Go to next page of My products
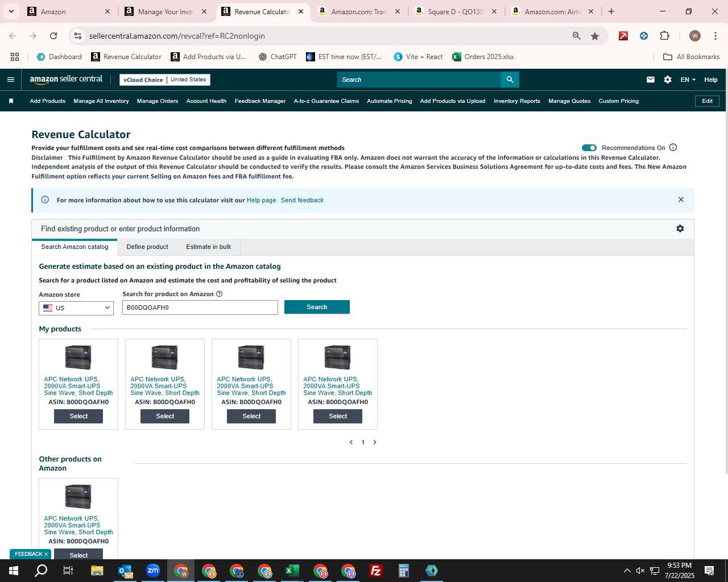 point(375,442)
